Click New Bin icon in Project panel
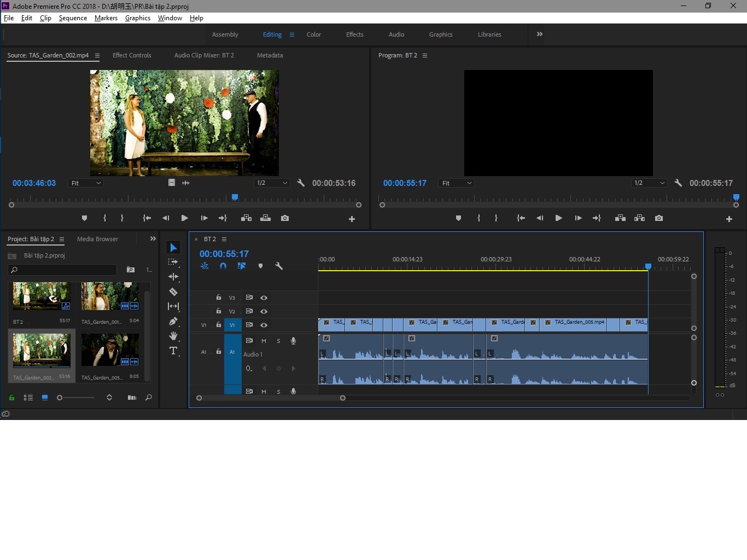This screenshot has height=560, width=747. (x=131, y=270)
